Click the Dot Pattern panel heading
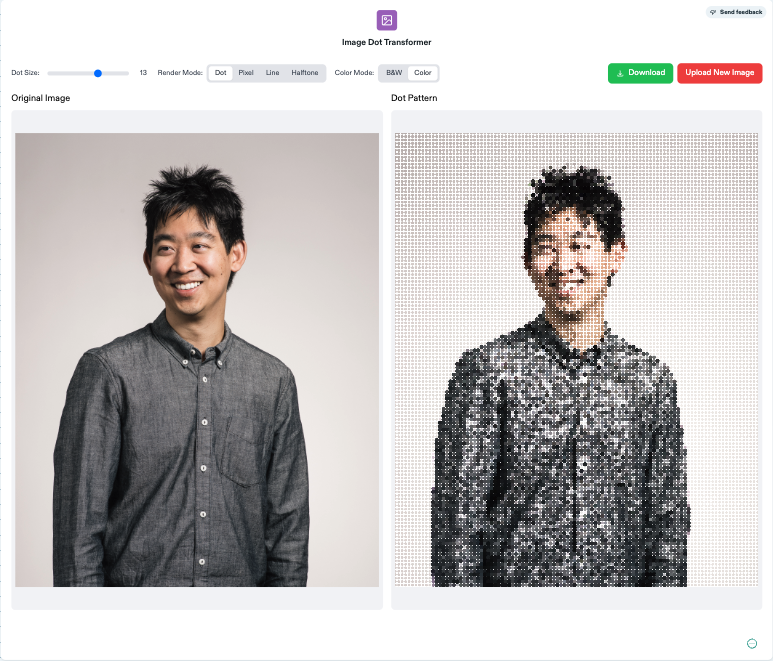 pos(414,98)
